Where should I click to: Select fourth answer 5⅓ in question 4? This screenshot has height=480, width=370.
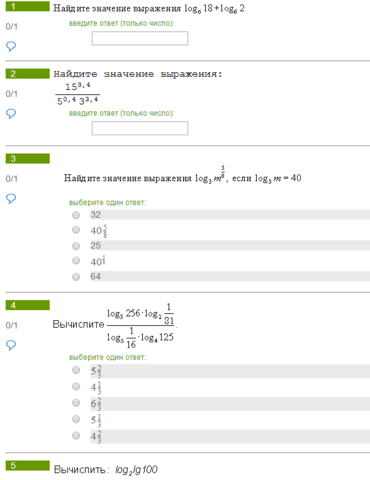tap(76, 419)
